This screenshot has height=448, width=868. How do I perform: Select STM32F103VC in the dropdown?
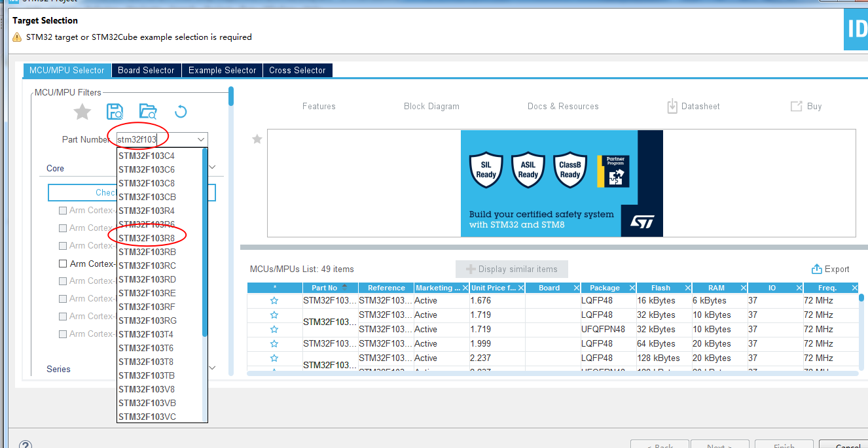click(147, 417)
